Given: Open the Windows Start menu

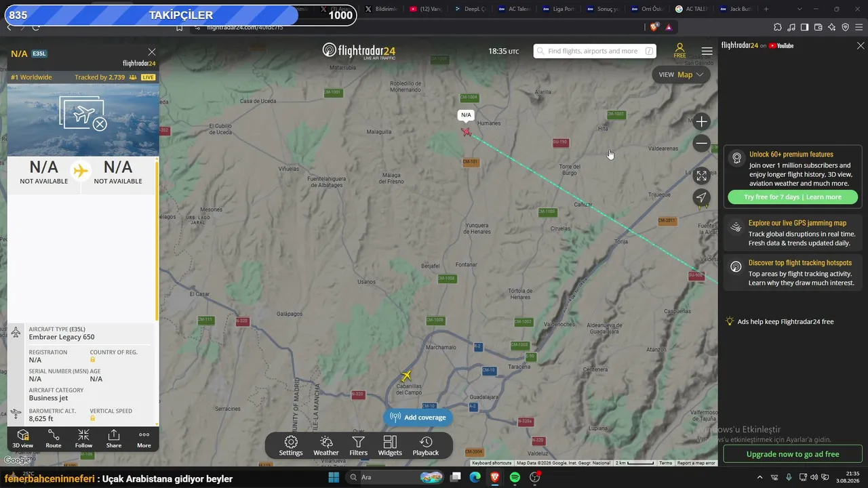Looking at the screenshot, I should [x=334, y=477].
